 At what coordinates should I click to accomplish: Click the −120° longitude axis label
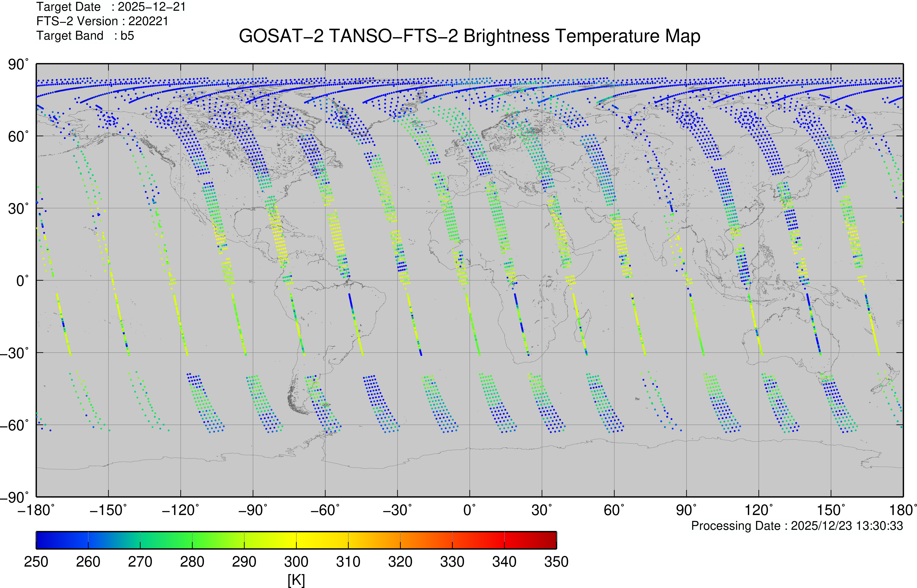(180, 510)
